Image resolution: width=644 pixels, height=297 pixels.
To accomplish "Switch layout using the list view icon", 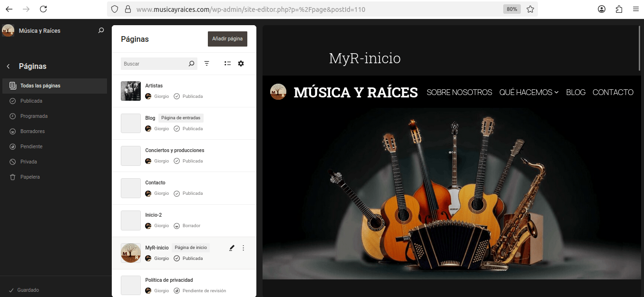I will (x=227, y=64).
